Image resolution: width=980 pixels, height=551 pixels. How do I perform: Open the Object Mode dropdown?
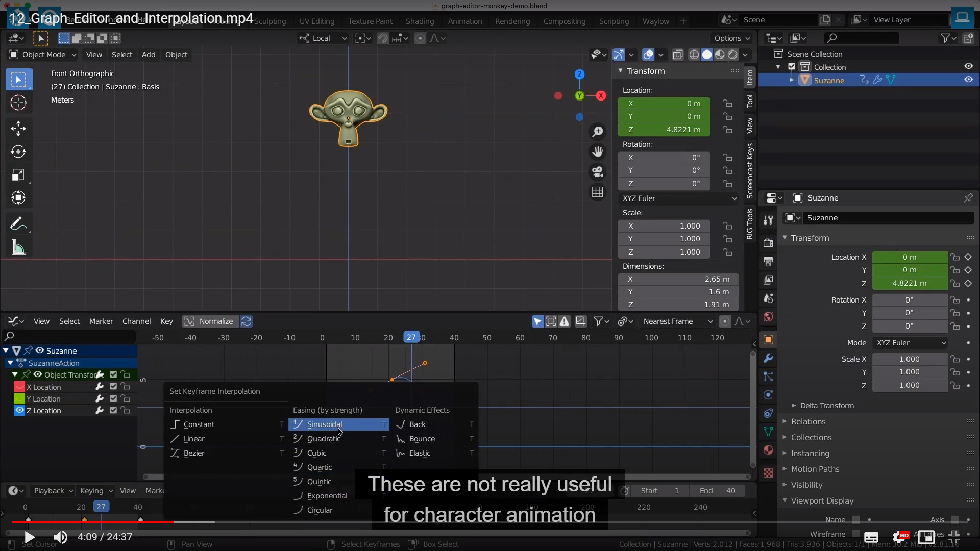pos(43,55)
